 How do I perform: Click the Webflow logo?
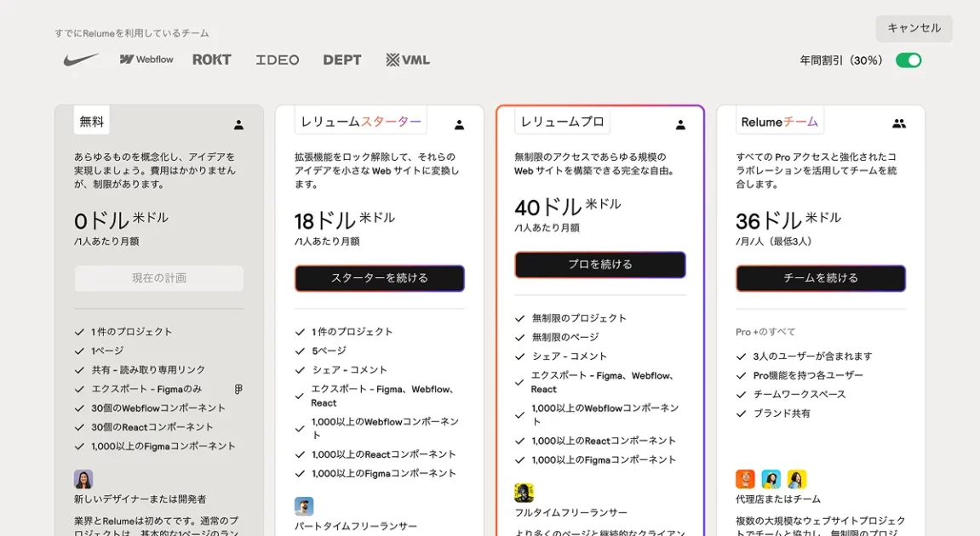point(146,60)
